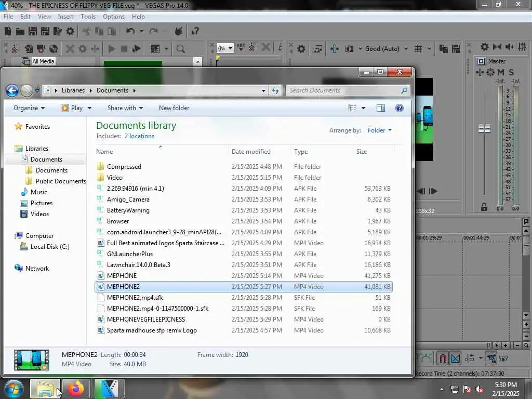Click the New project icon in VEGAS toolbar

click(x=8, y=31)
